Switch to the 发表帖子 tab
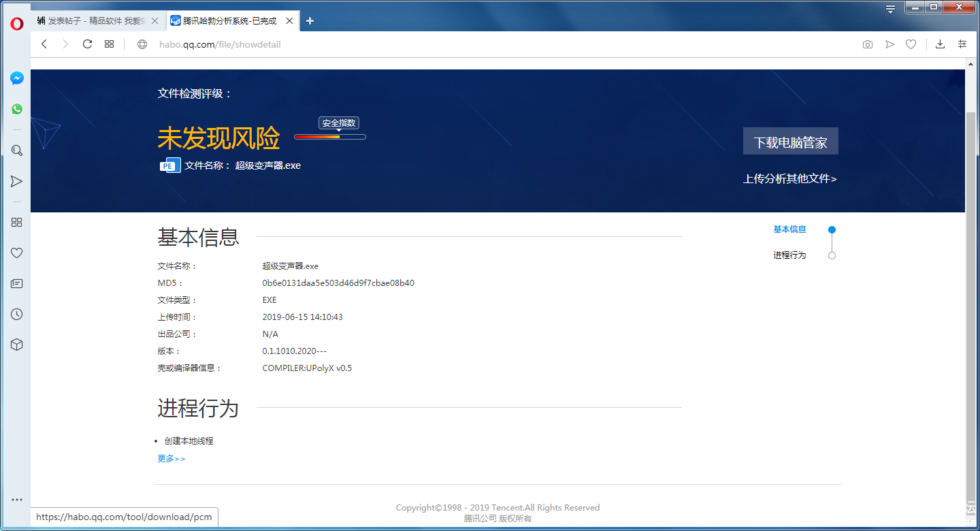Image resolution: width=980 pixels, height=531 pixels. (x=97, y=21)
